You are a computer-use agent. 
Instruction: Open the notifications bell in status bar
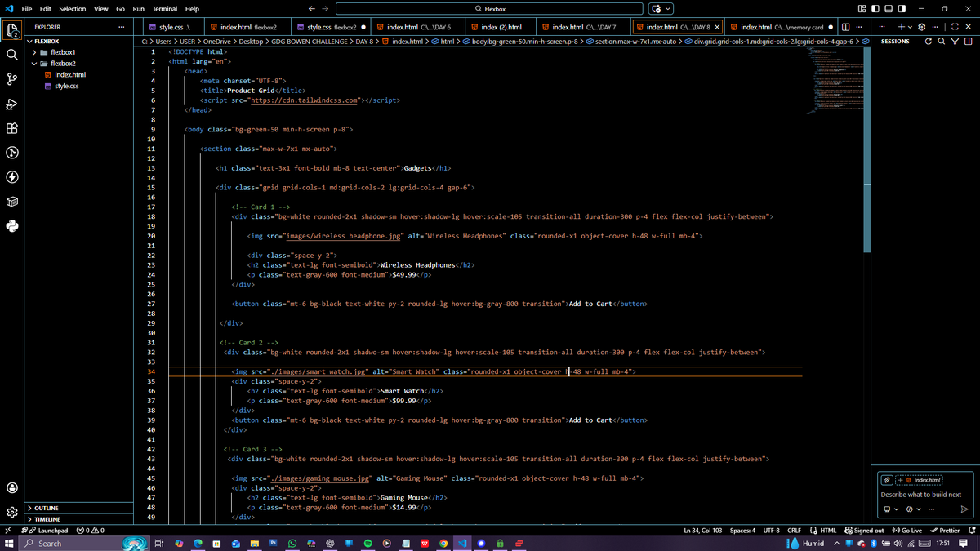(x=971, y=531)
